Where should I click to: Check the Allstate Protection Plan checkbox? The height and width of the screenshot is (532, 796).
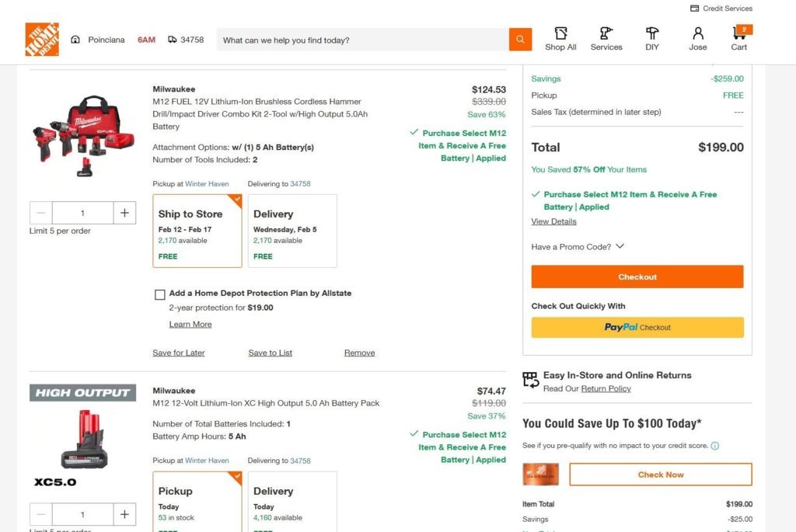point(160,294)
